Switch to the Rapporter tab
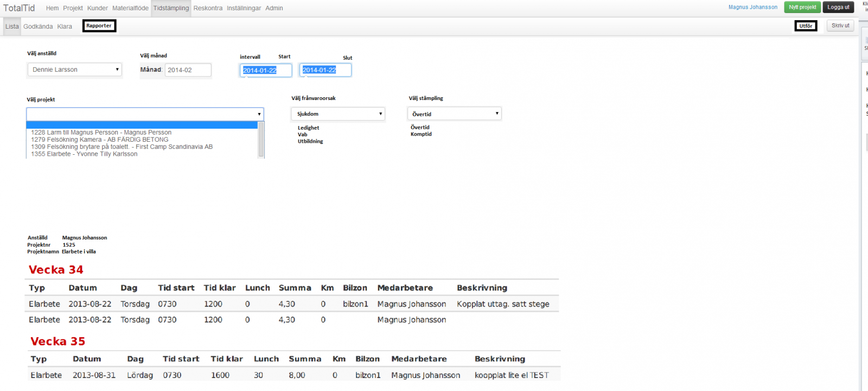This screenshot has width=868, height=391. [99, 26]
